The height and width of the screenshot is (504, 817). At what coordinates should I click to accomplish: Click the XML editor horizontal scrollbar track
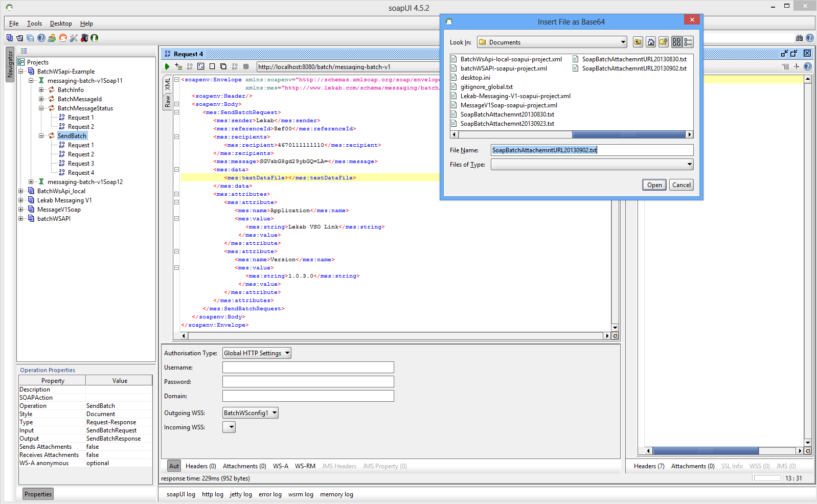pyautogui.click(x=396, y=336)
